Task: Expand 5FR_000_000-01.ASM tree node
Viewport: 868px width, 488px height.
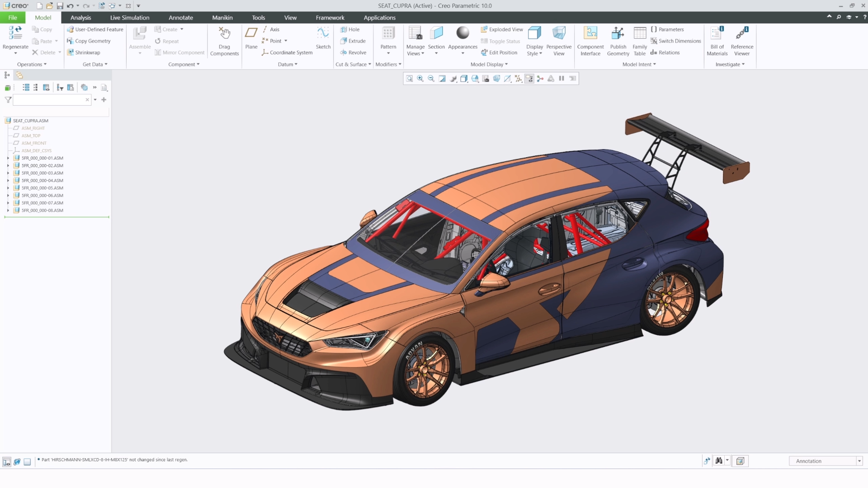Action: click(8, 158)
